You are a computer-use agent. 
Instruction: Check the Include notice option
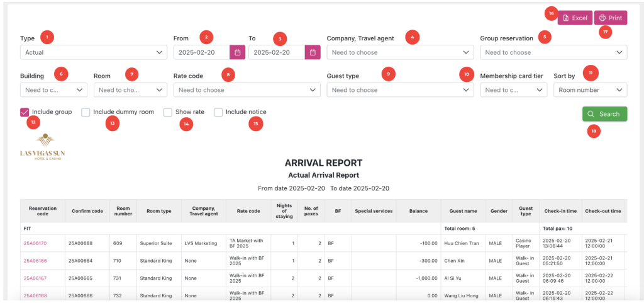pos(218,112)
